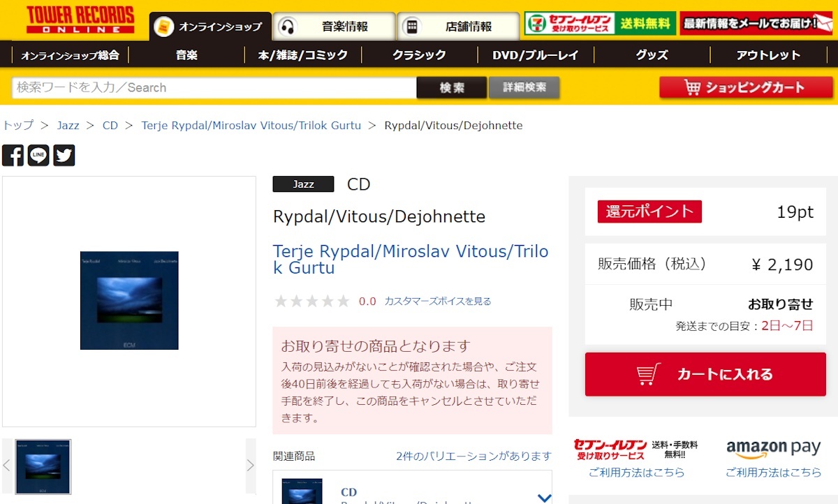Viewport: 838px width, 504px height.
Task: Open 詳細検索 advanced search
Action: [524, 87]
